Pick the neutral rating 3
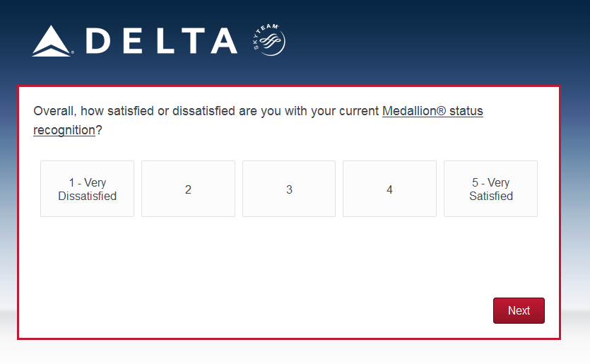 (x=289, y=189)
